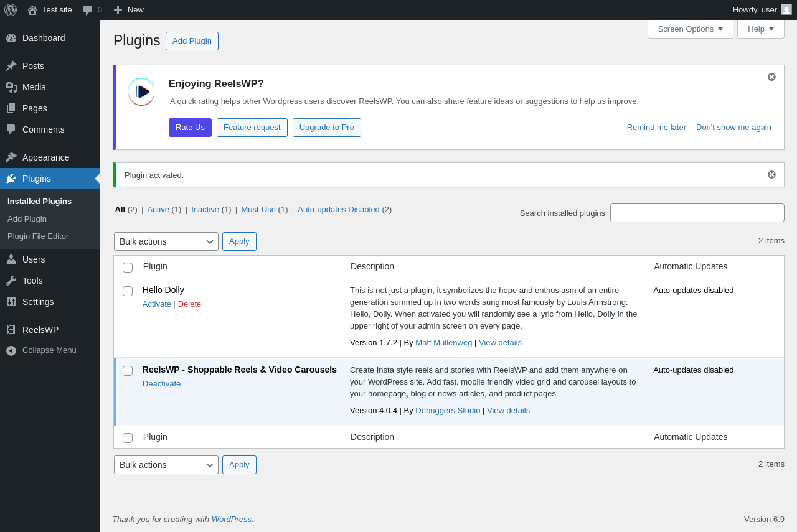This screenshot has height=532, width=797.
Task: Toggle the select-all checkbox in table header
Action: coord(128,268)
